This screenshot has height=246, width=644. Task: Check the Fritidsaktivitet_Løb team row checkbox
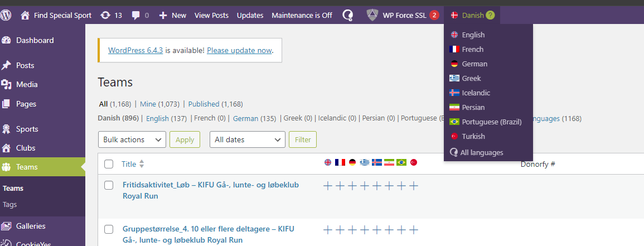click(109, 185)
